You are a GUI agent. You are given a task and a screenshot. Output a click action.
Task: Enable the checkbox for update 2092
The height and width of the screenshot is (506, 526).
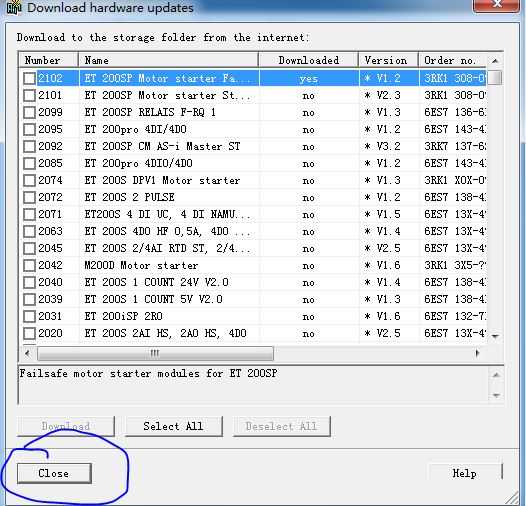pos(29,147)
